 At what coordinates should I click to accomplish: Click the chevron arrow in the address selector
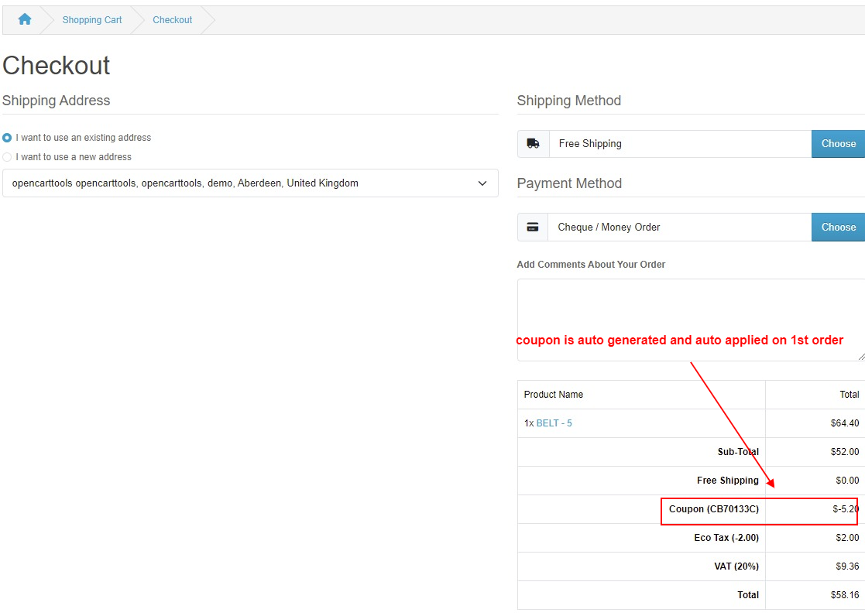point(482,183)
